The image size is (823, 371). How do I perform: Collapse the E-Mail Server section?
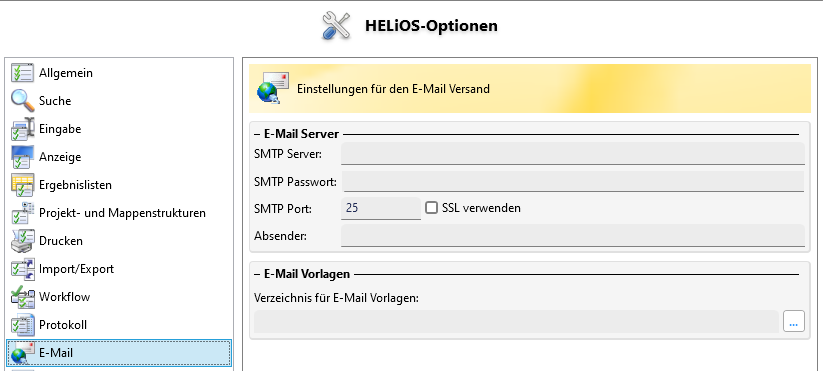pos(257,134)
